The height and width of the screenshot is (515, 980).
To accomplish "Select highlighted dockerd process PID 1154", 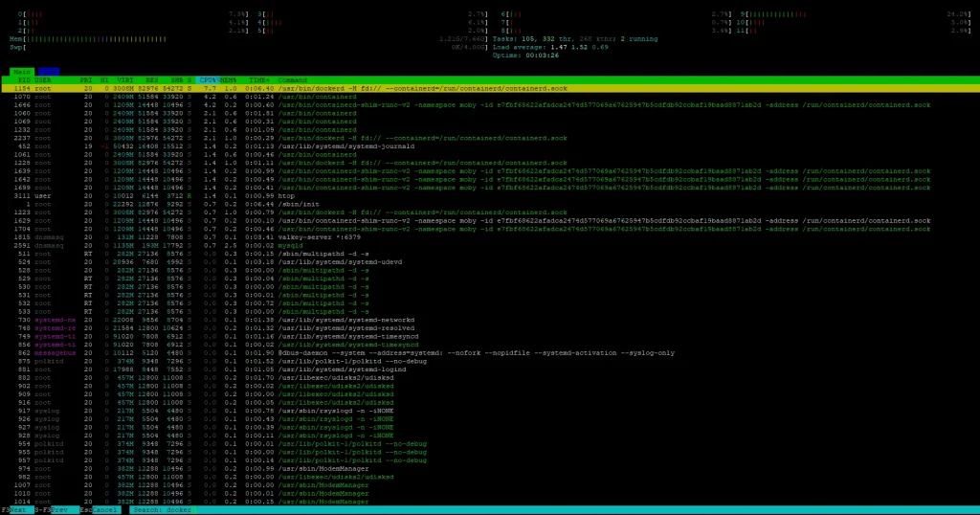I will coord(490,88).
